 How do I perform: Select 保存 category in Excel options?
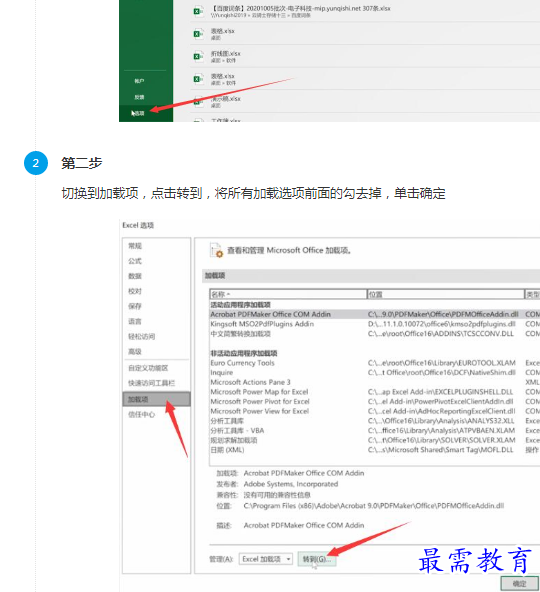click(135, 306)
